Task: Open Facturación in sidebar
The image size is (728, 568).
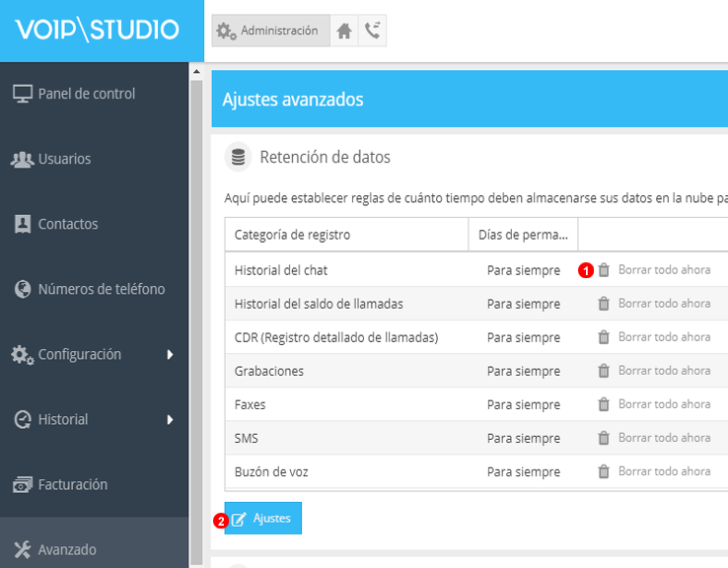Action: pyautogui.click(x=72, y=484)
